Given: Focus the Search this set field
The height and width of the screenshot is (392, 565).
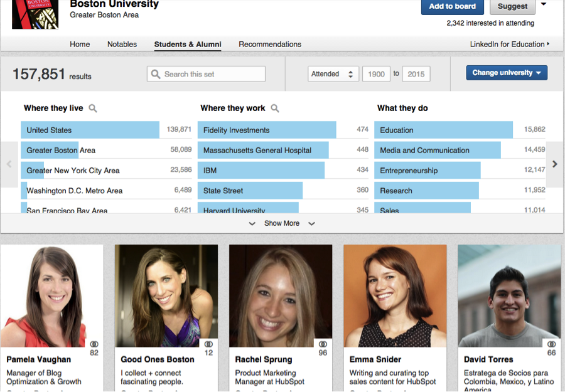Looking at the screenshot, I should pyautogui.click(x=206, y=74).
